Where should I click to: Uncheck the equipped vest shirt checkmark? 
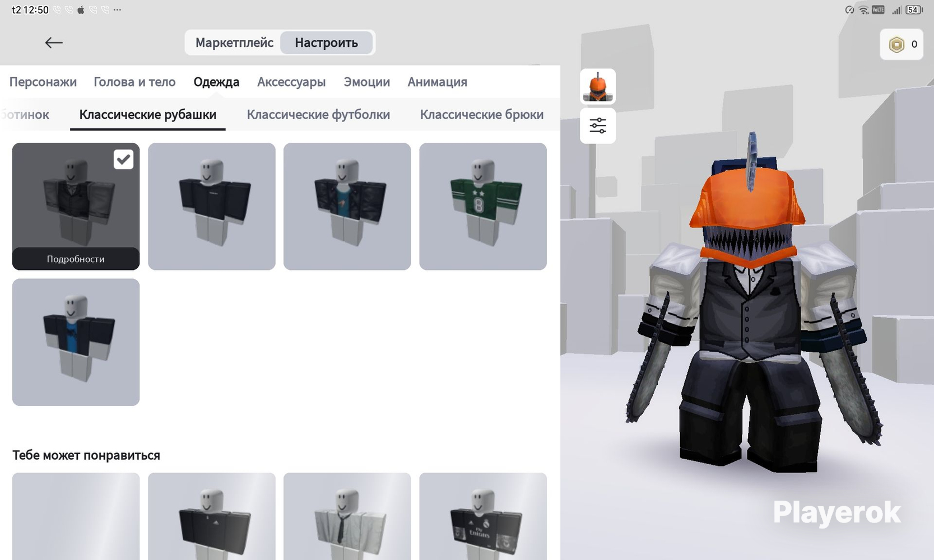tap(123, 160)
